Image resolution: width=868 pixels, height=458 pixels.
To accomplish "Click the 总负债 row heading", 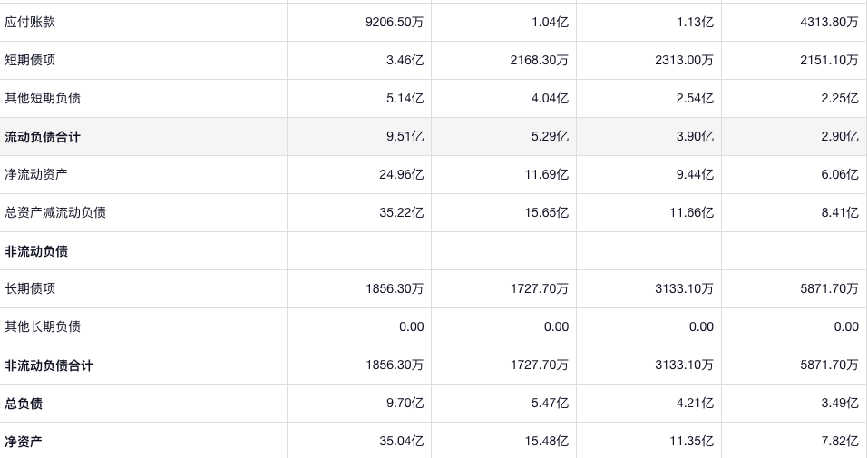I will pyautogui.click(x=24, y=404).
